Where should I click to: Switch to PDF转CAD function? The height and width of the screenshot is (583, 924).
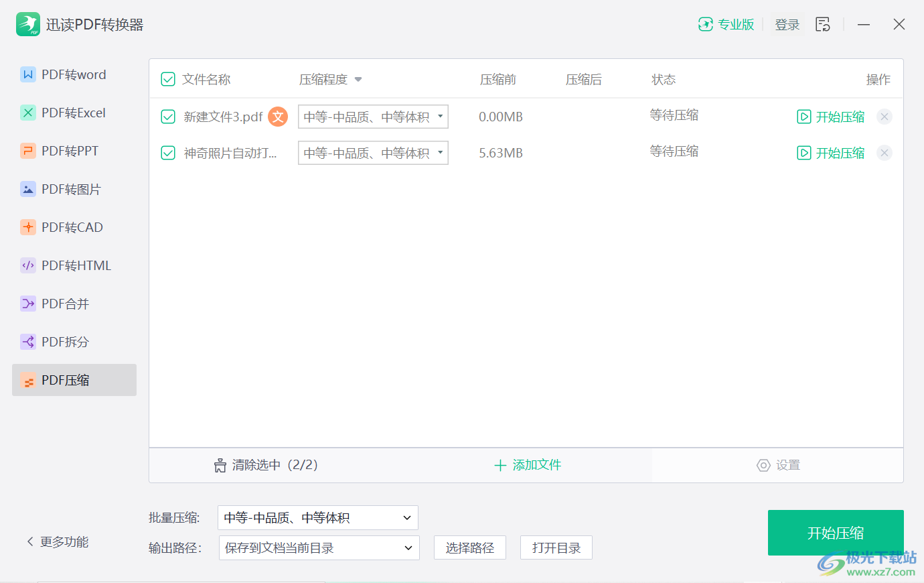pos(74,227)
